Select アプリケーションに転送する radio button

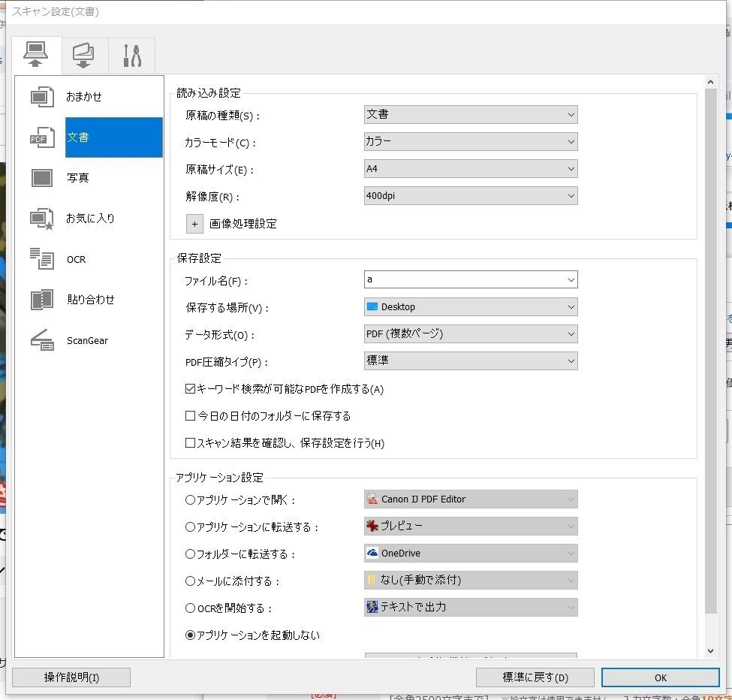(x=190, y=527)
